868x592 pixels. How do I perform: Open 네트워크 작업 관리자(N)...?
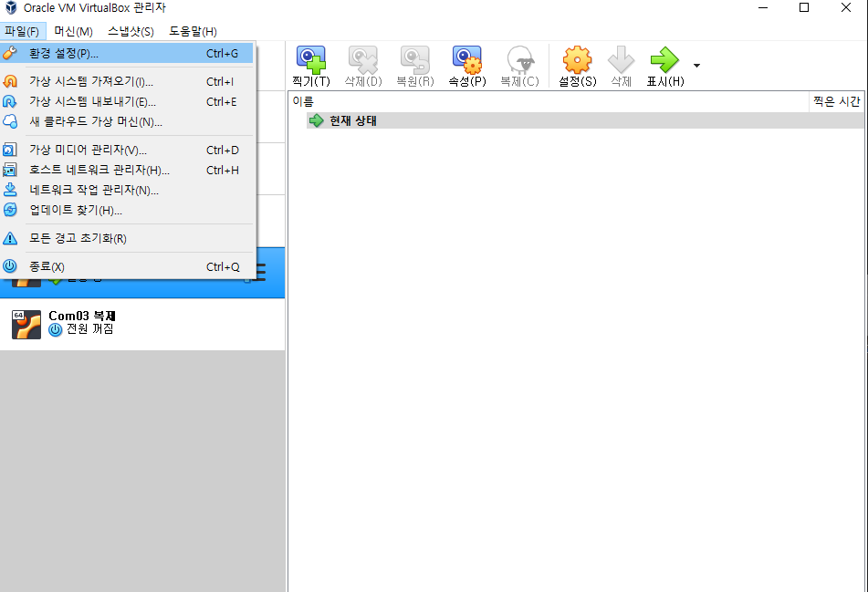127,190
